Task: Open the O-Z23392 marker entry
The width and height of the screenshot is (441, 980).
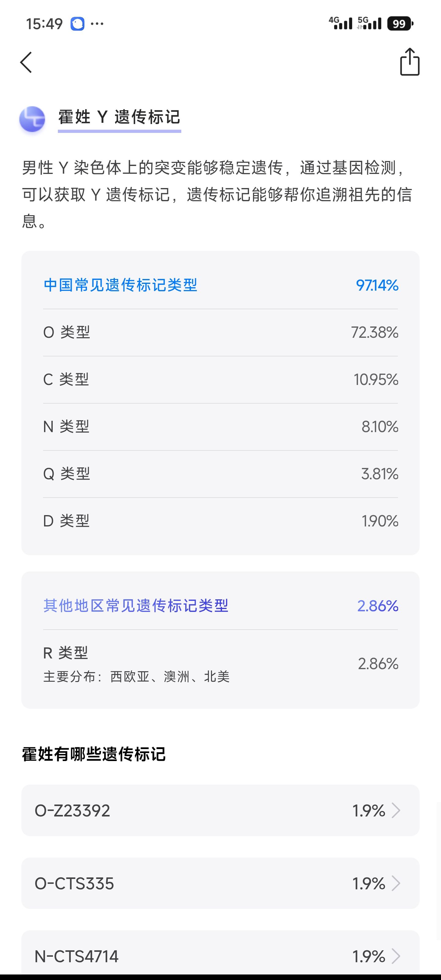Action: pyautogui.click(x=220, y=810)
